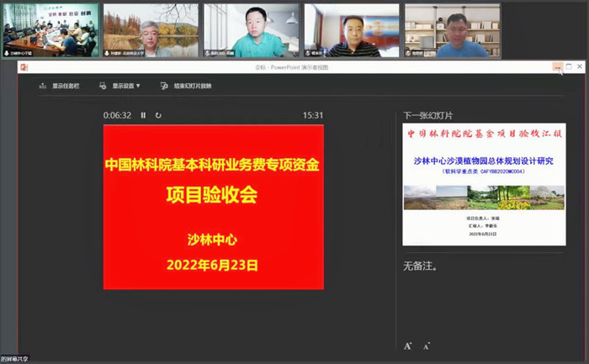Click the current red slide 项目验收会
This screenshot has width=589, height=364.
coord(214,207)
